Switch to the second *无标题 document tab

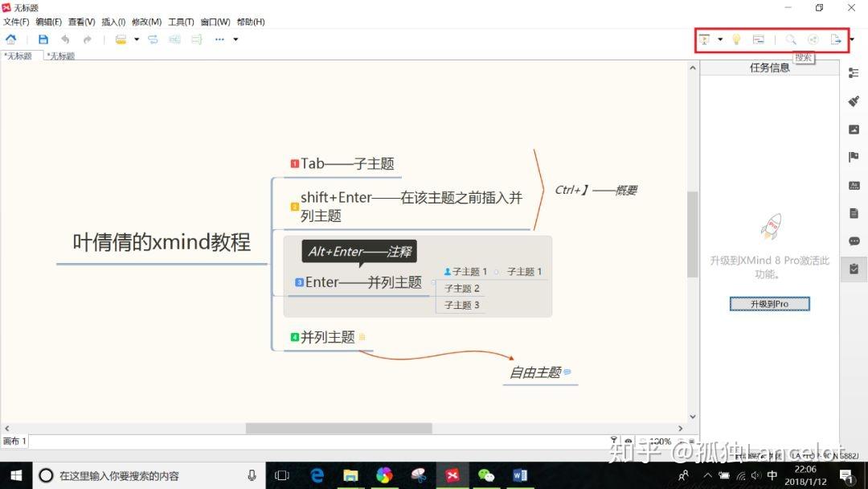[61, 56]
